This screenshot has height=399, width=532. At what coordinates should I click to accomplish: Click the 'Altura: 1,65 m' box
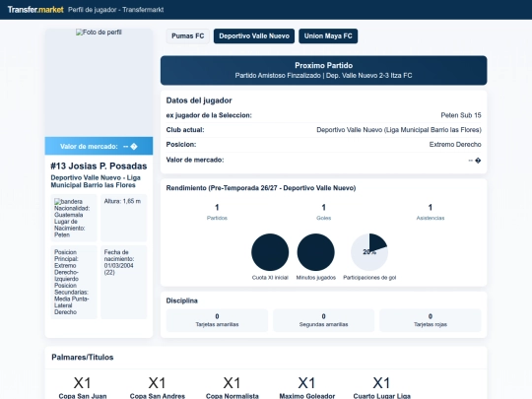(124, 218)
